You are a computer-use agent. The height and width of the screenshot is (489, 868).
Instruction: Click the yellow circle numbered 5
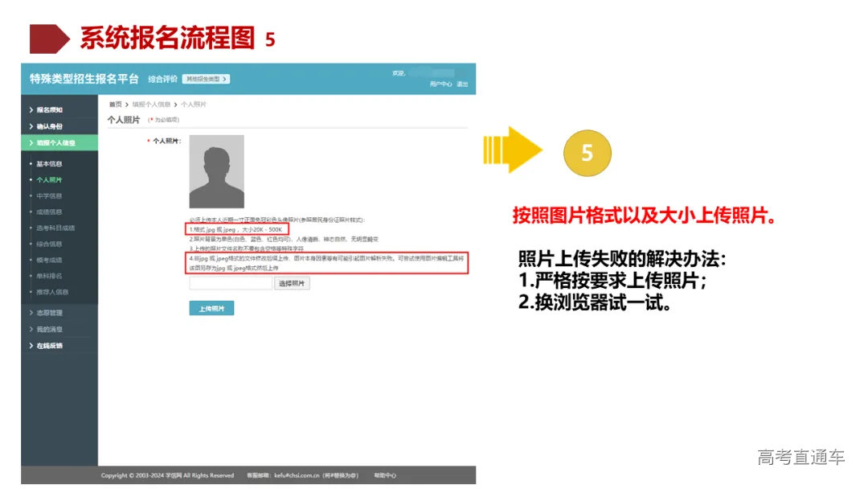click(587, 153)
